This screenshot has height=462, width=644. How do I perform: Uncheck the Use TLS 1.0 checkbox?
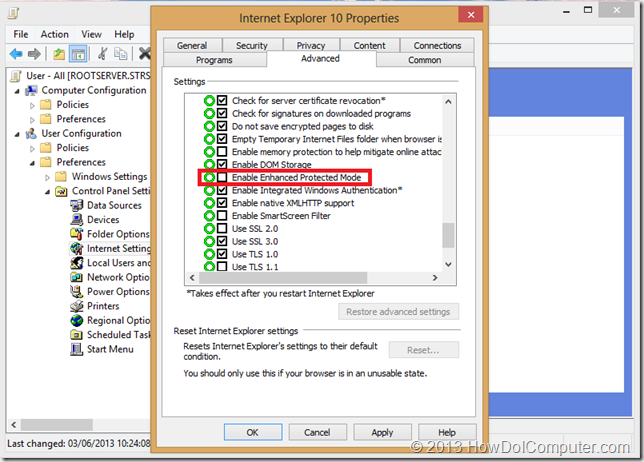222,254
